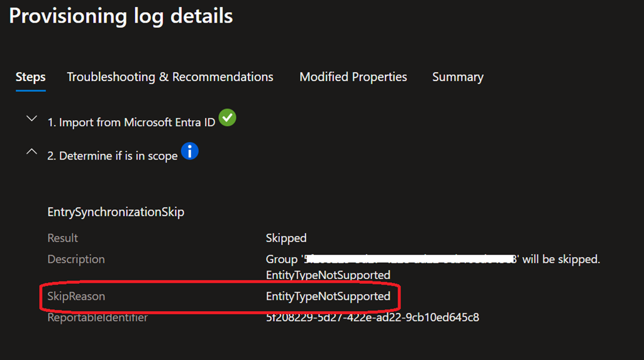Image resolution: width=644 pixels, height=360 pixels.
Task: Click the SkipReason field label
Action: 76,296
